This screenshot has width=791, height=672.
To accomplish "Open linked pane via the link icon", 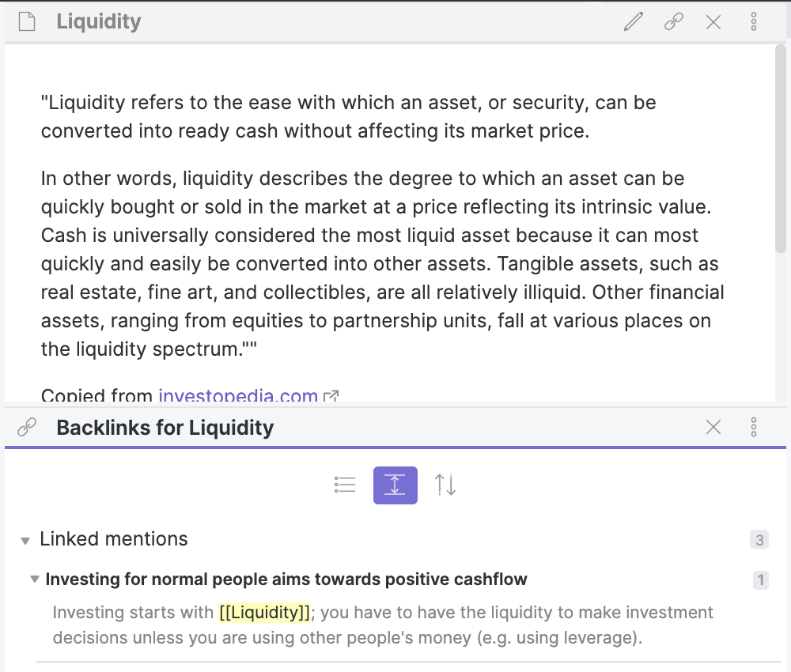I will click(x=673, y=21).
